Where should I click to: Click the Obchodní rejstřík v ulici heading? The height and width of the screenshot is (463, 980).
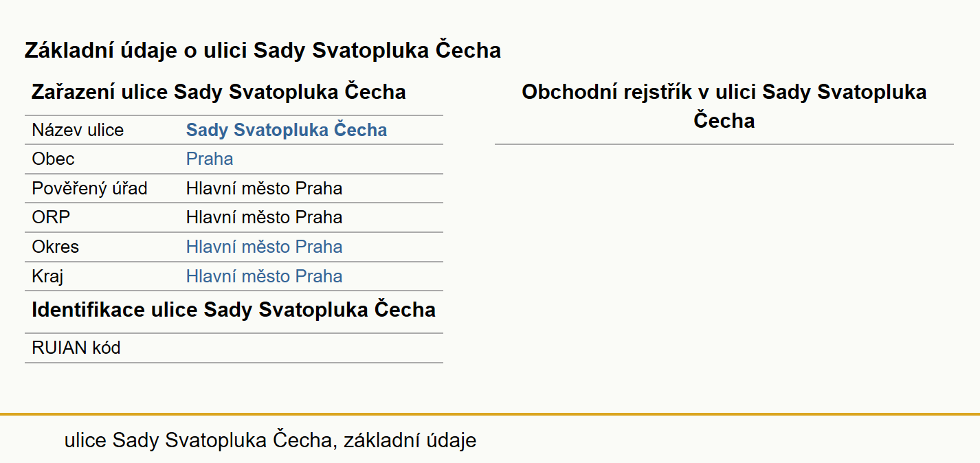(x=724, y=106)
